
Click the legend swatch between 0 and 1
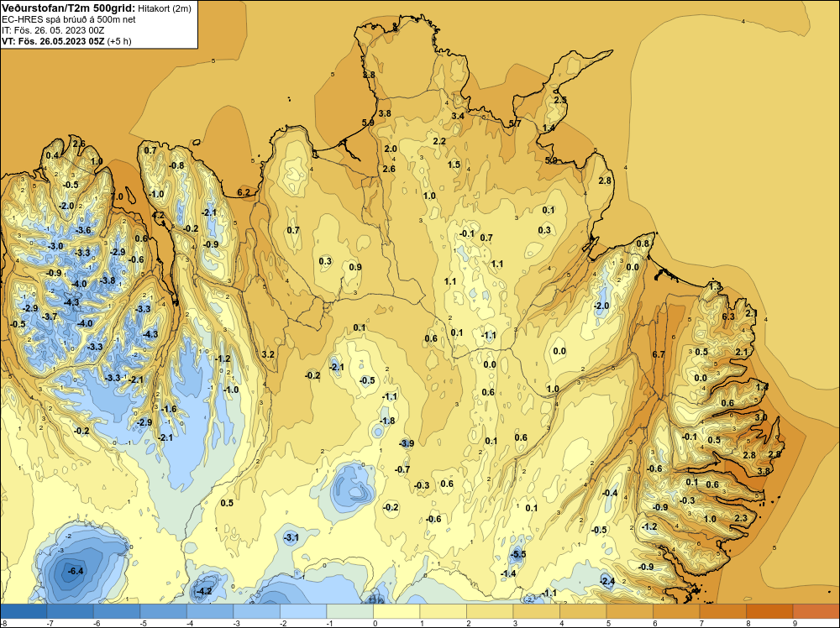[396, 611]
